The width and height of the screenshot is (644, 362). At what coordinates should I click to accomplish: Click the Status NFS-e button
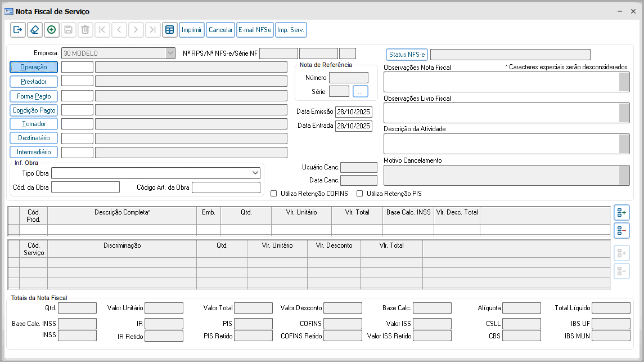(407, 55)
